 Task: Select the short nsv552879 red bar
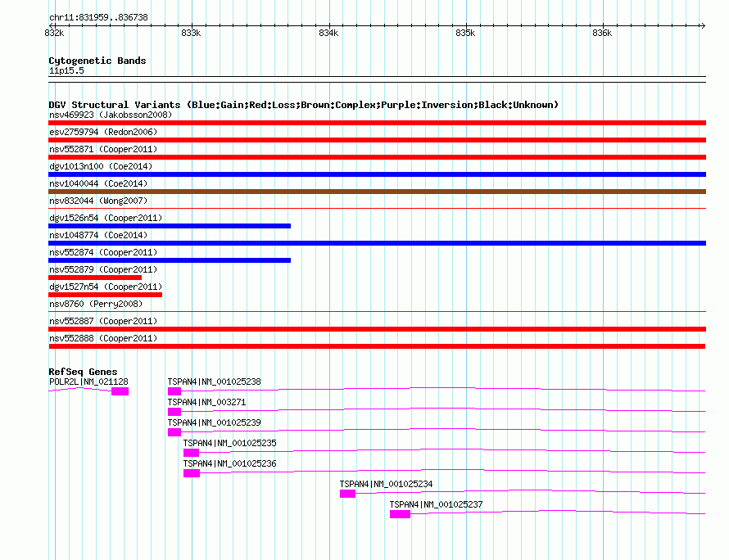tap(95, 278)
